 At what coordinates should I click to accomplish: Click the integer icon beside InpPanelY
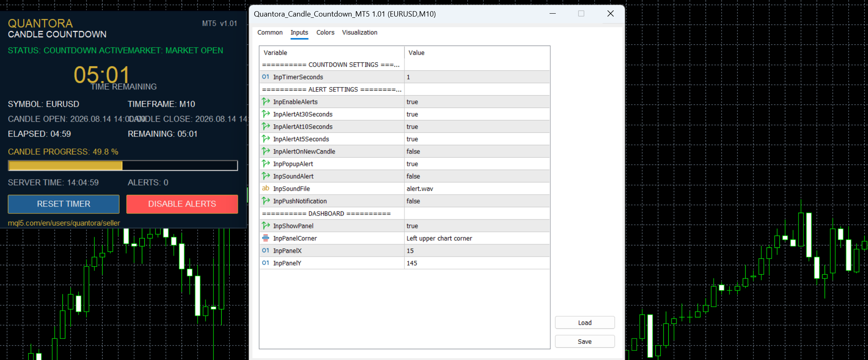click(265, 263)
